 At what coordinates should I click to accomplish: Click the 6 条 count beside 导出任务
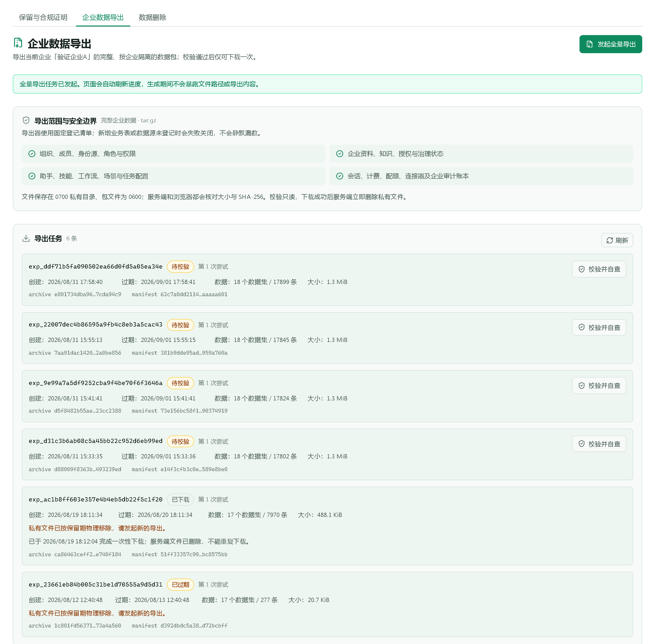click(x=72, y=239)
